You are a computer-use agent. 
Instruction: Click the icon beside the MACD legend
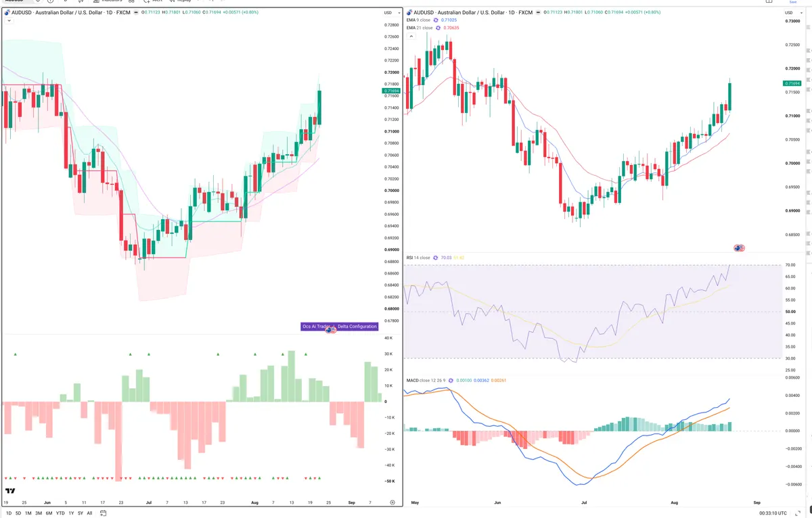451,380
